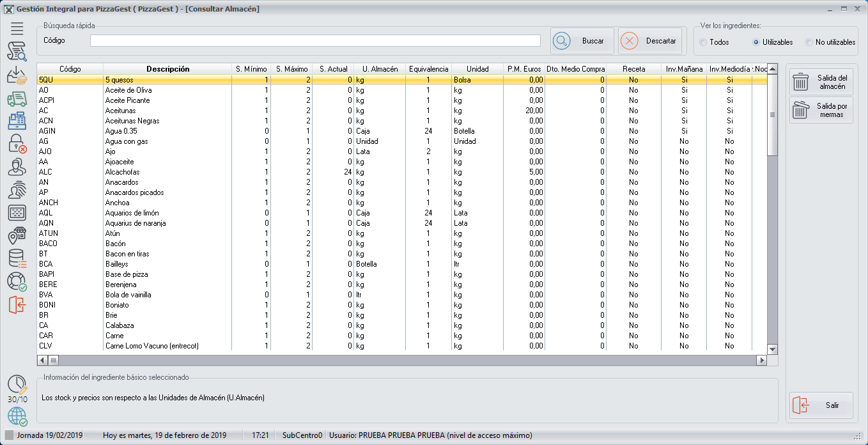Click the 'S. Actual' column header
Screen dimensions: 868x445
[x=333, y=69]
